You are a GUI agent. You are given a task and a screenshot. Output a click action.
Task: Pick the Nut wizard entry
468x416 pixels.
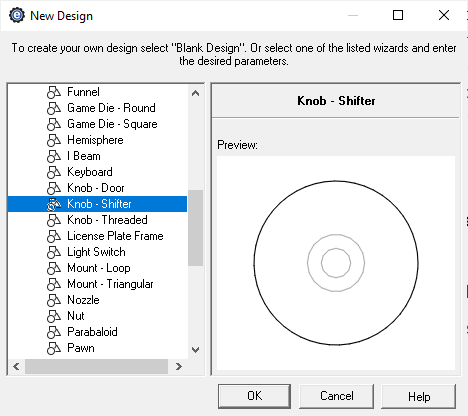(76, 316)
